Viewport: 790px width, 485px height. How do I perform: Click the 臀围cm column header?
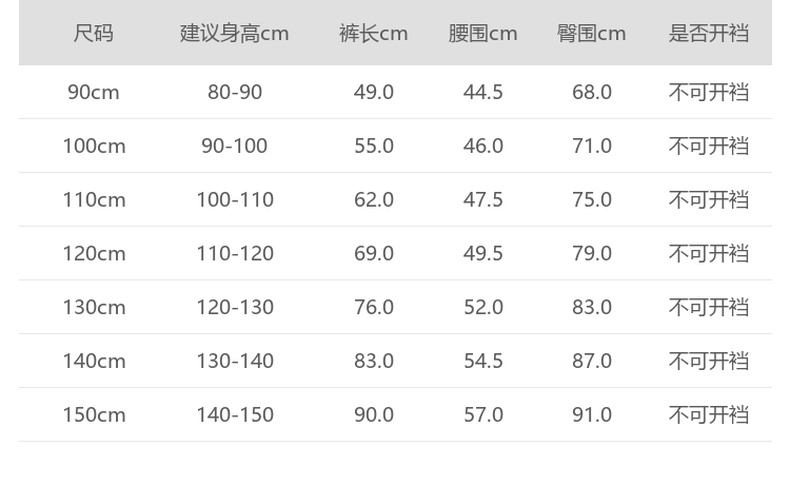[591, 33]
